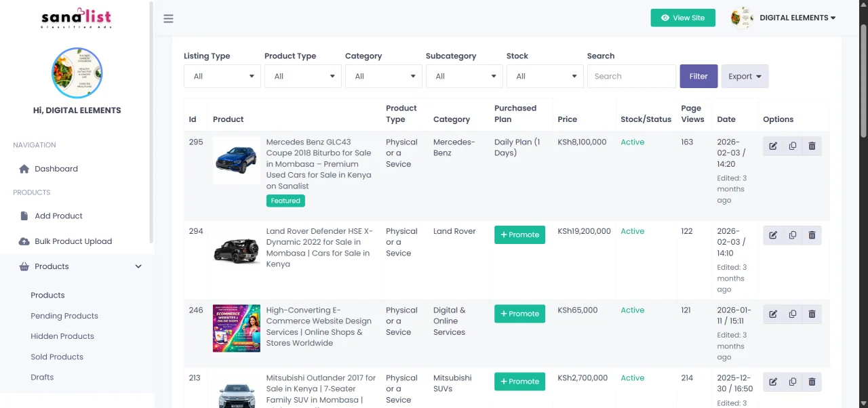Open Bulk Product Upload page
Screen dimensions: 868x408
[x=73, y=241]
